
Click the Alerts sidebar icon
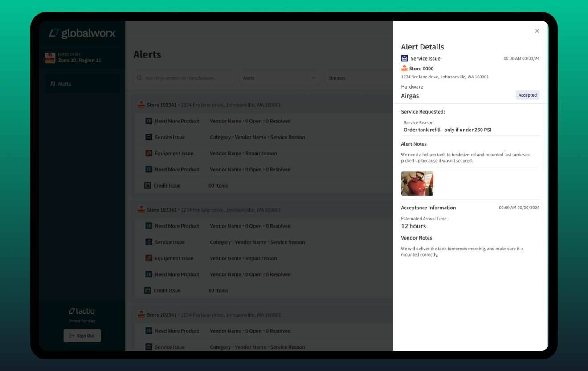click(53, 84)
